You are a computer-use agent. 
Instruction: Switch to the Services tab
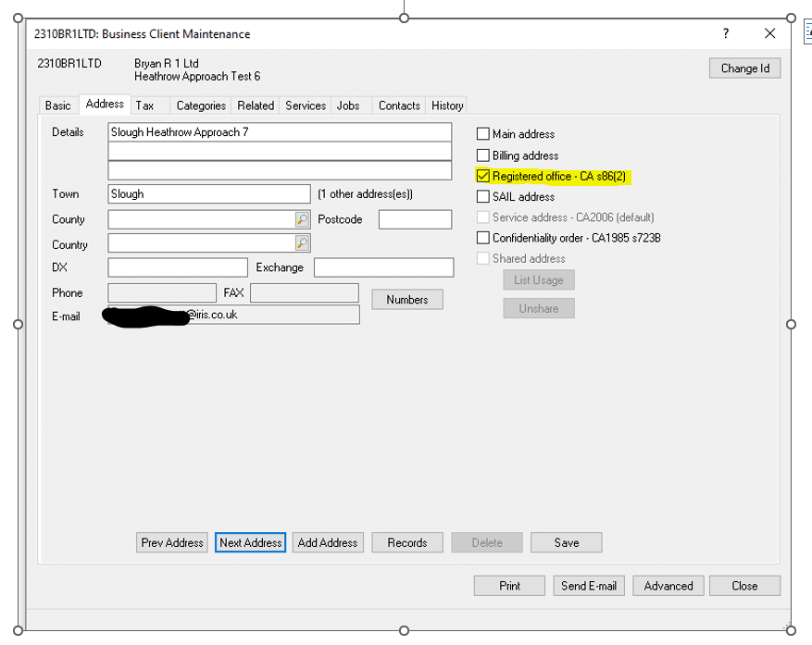306,105
